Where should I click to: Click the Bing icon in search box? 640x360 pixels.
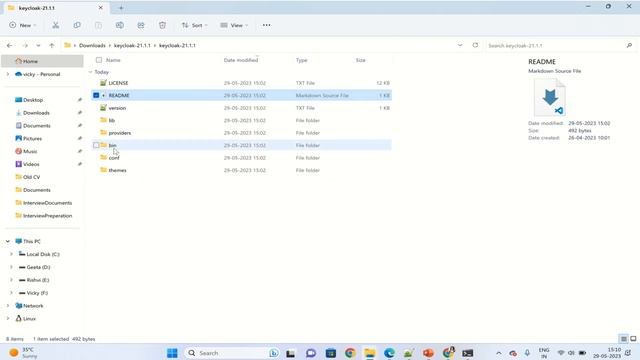point(274,353)
